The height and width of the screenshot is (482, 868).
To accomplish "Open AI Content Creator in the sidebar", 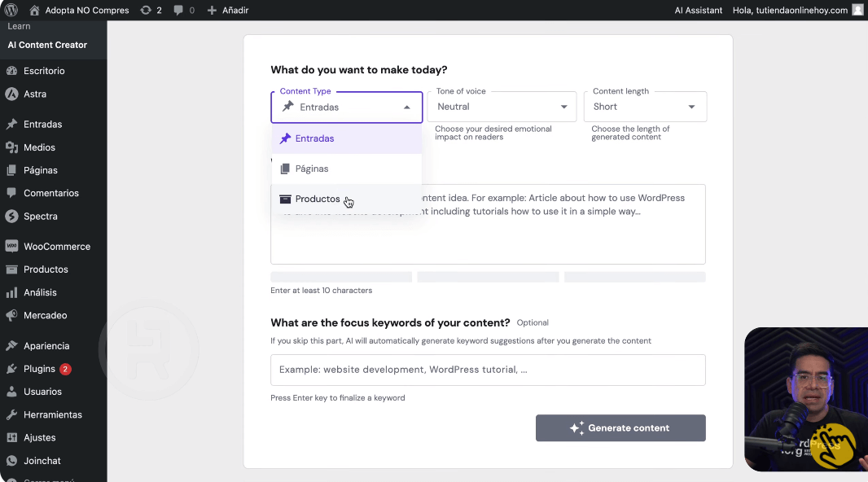I will pos(47,45).
